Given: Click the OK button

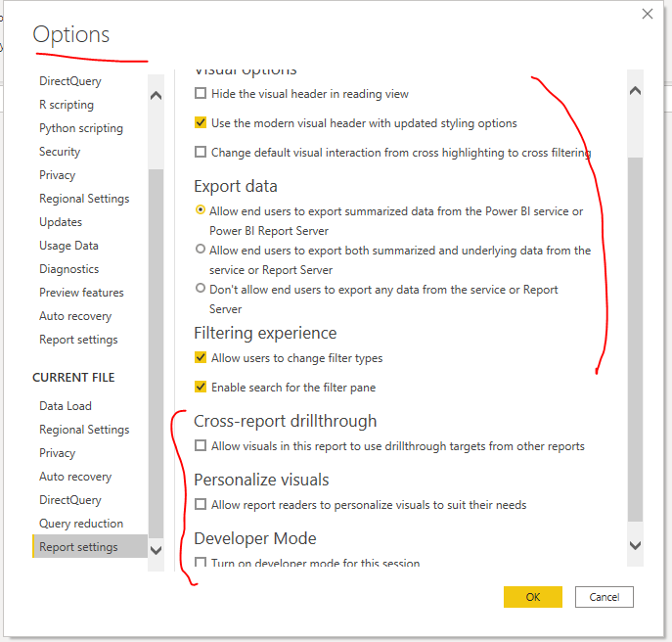Looking at the screenshot, I should (533, 597).
